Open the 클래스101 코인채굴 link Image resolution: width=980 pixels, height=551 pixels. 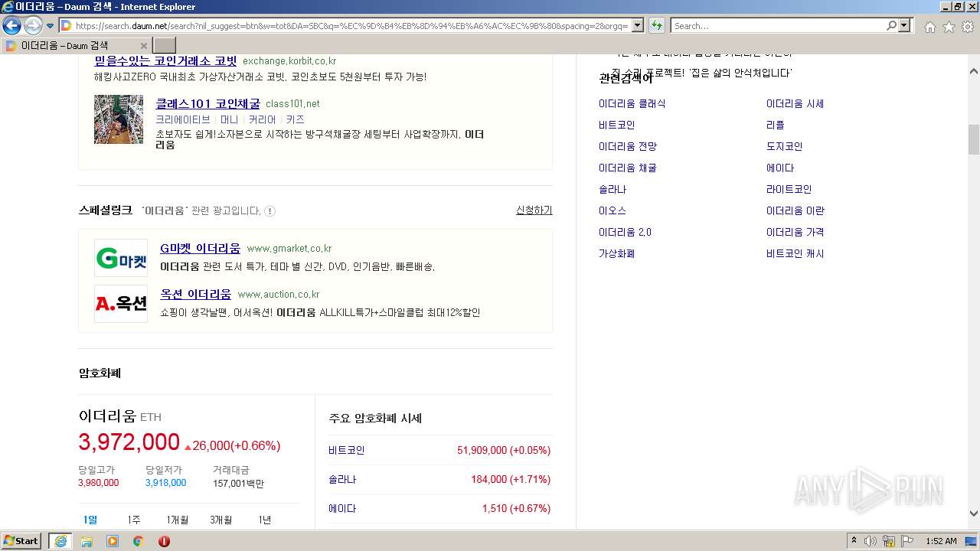[x=207, y=103]
